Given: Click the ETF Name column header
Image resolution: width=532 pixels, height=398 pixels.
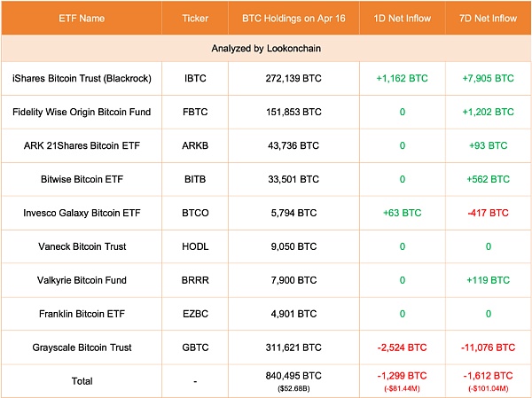Looking at the screenshot, I should (82, 18).
